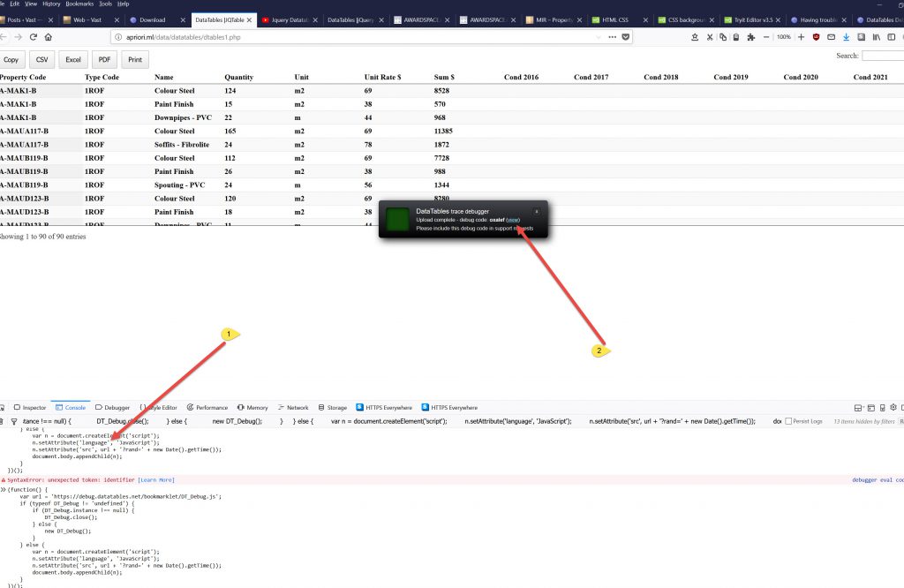Click the view link in debugger popup

[513, 220]
